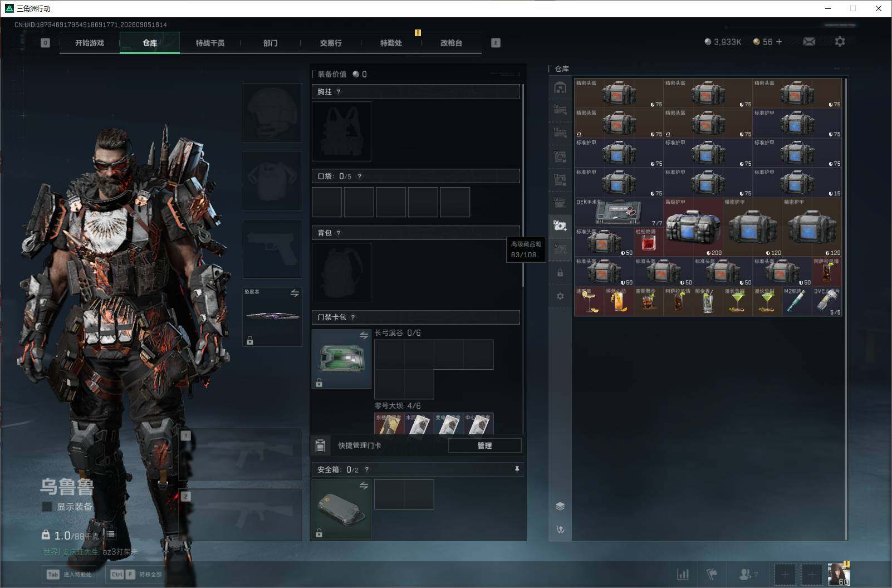This screenshot has height=588, width=892.
Task: Select the DEK手术包 item in warehouse
Action: [x=619, y=212]
